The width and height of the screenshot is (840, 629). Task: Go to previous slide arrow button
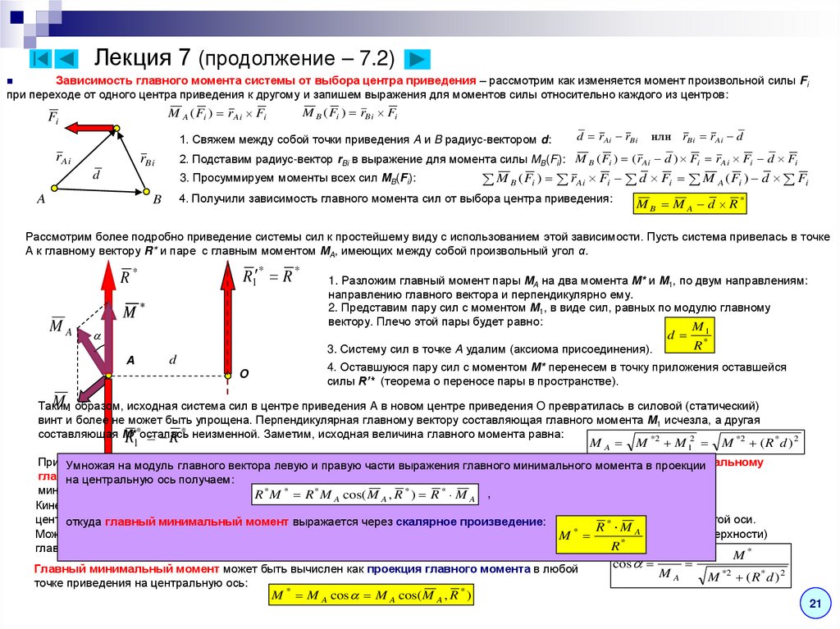67,58
